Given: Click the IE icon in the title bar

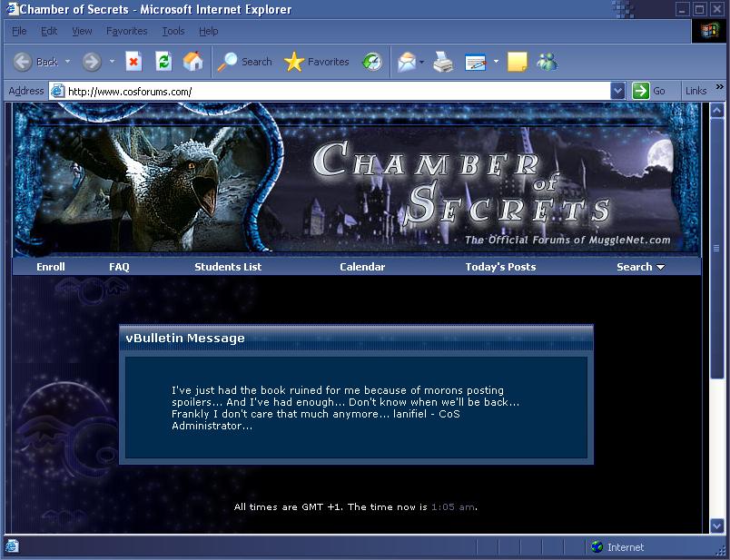Looking at the screenshot, I should click(x=11, y=9).
